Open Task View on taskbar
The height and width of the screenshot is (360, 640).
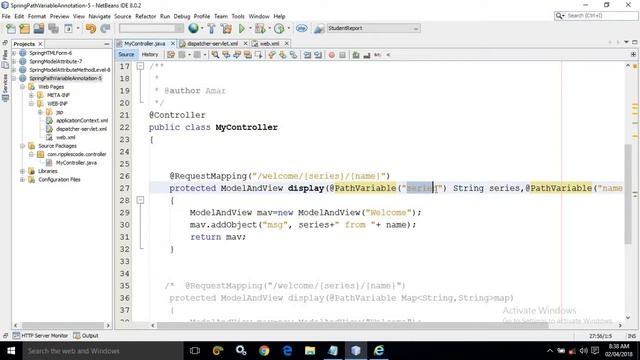pos(195,351)
